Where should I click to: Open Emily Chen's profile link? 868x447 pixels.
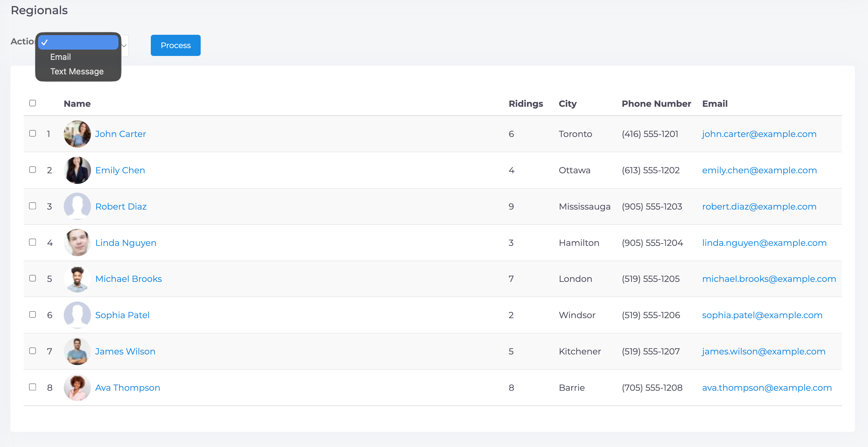(120, 170)
